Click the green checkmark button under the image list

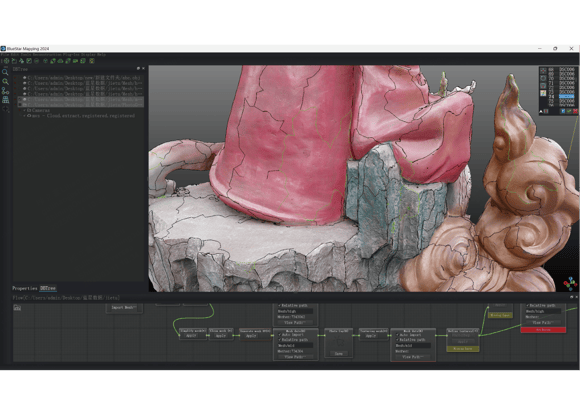pyautogui.click(x=569, y=111)
